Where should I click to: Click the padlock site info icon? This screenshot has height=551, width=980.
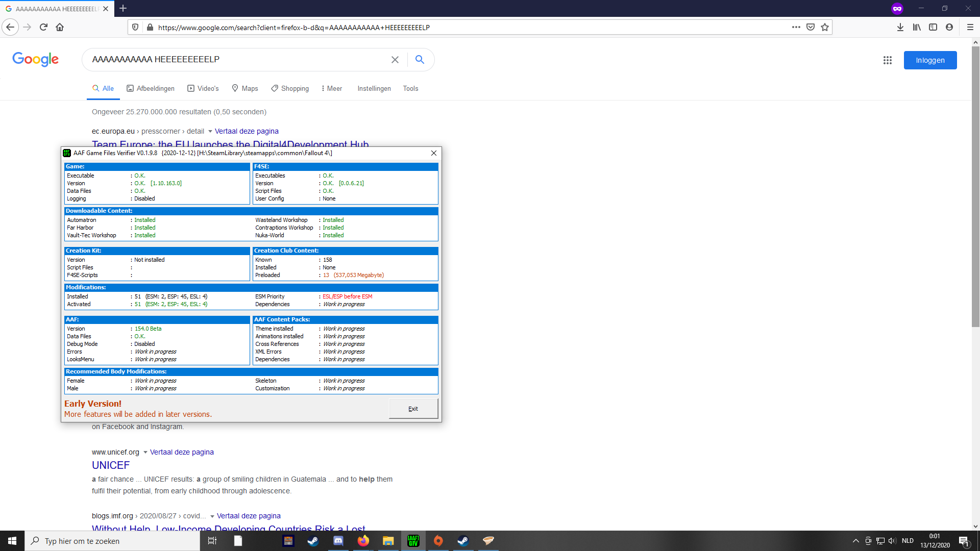tap(150, 27)
